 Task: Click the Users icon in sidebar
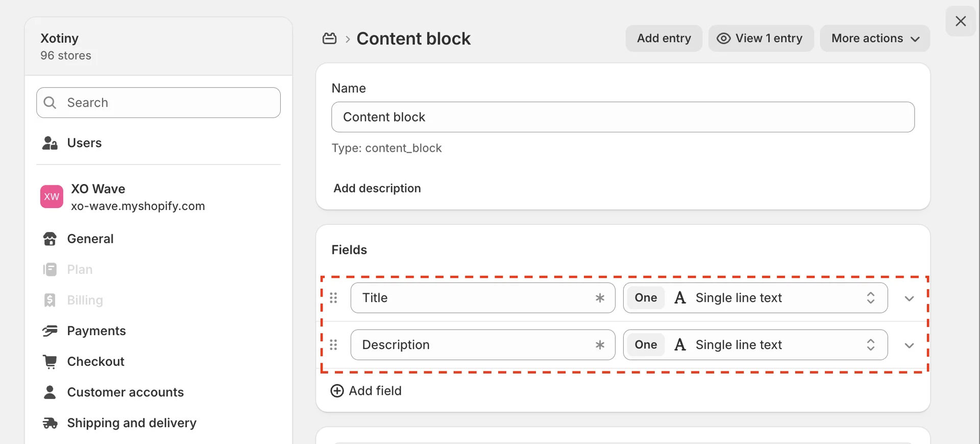coord(50,143)
